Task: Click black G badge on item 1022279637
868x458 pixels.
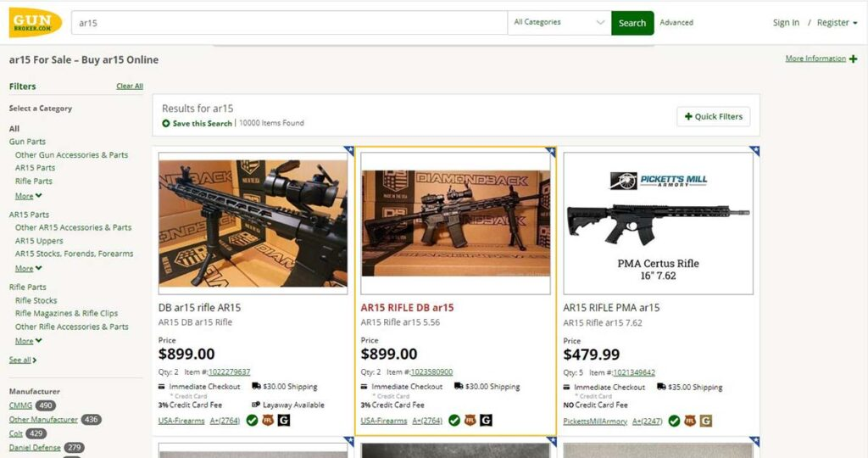Action: click(284, 421)
